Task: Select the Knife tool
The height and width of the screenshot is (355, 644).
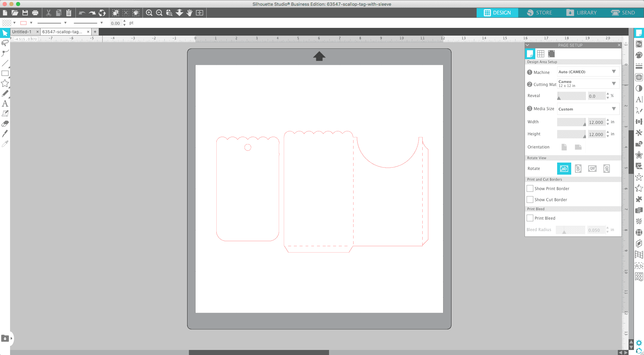Action: coord(5,134)
